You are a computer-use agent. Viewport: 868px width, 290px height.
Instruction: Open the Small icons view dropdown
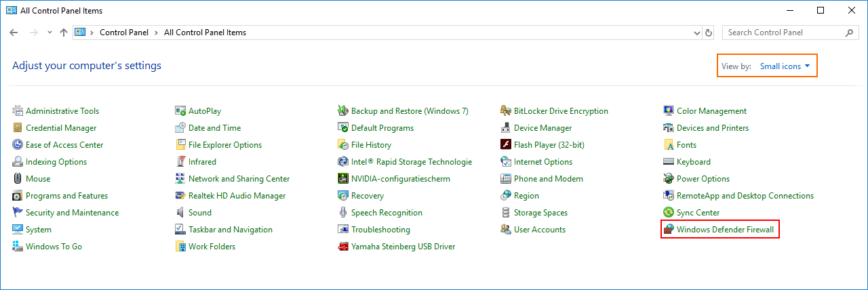pos(785,66)
